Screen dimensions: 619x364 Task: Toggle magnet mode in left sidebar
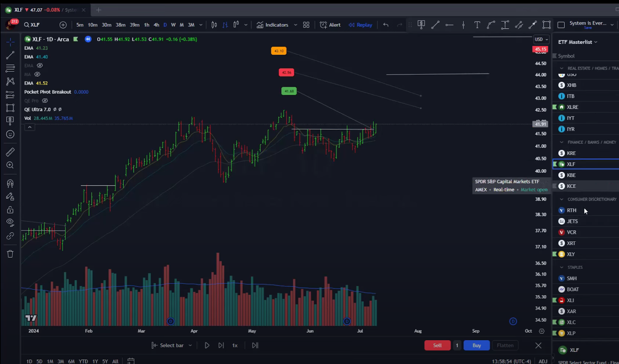pos(10,183)
